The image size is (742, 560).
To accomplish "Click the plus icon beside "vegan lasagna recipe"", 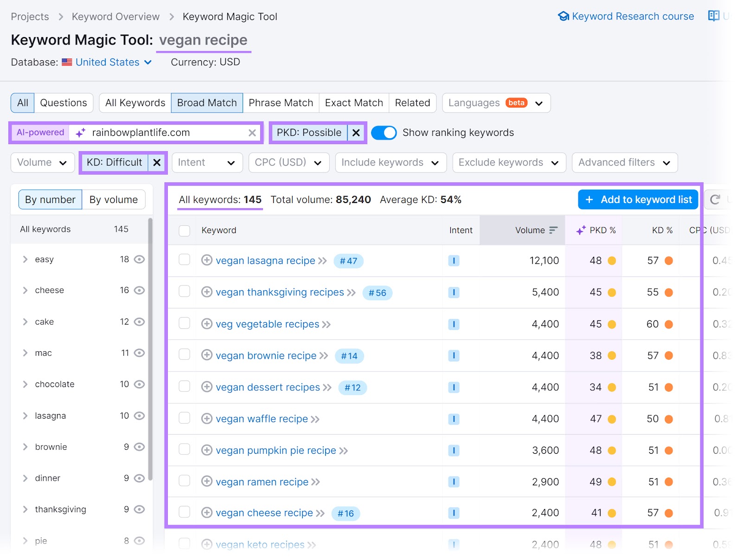I will tap(207, 261).
